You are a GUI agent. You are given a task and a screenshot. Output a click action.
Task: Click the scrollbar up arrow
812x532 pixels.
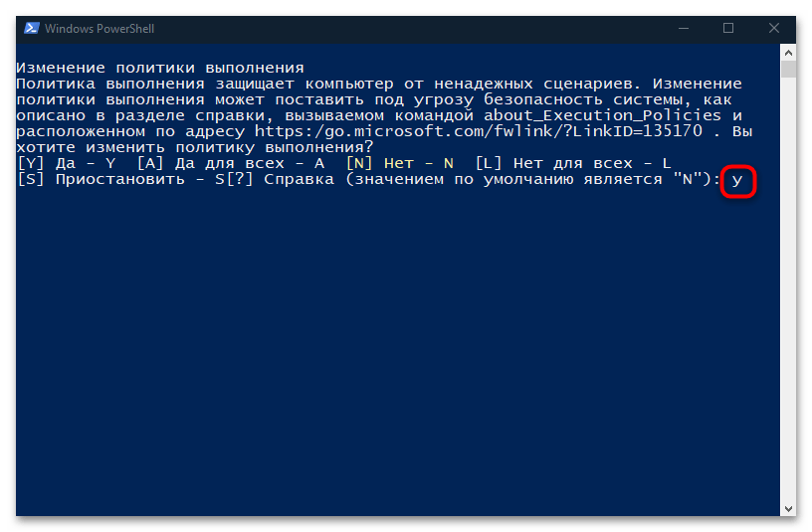coord(788,51)
